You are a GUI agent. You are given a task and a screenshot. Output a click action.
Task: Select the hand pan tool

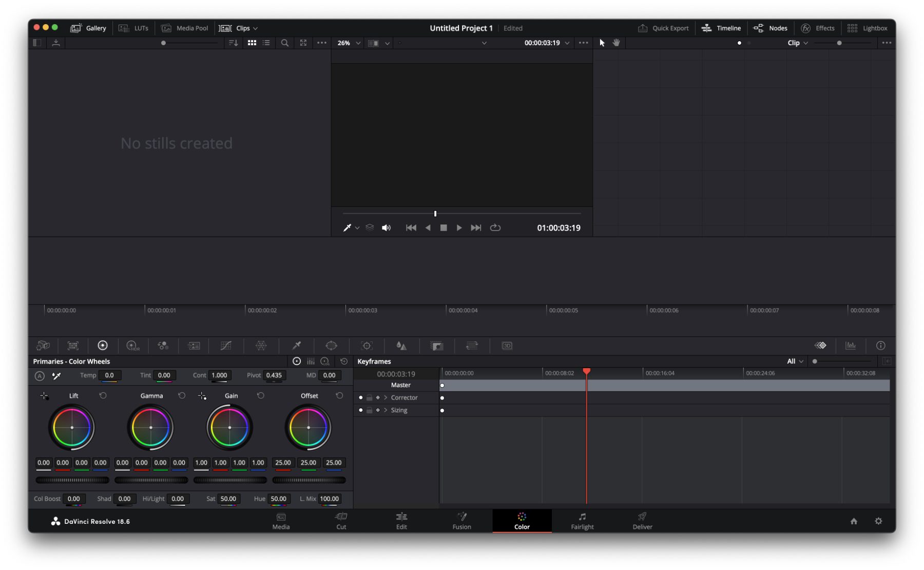pos(617,43)
